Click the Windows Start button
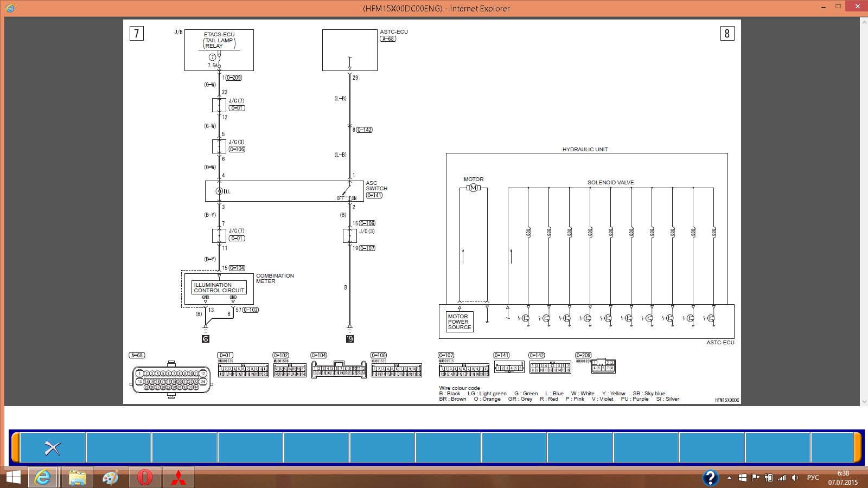This screenshot has height=488, width=868. [x=13, y=477]
